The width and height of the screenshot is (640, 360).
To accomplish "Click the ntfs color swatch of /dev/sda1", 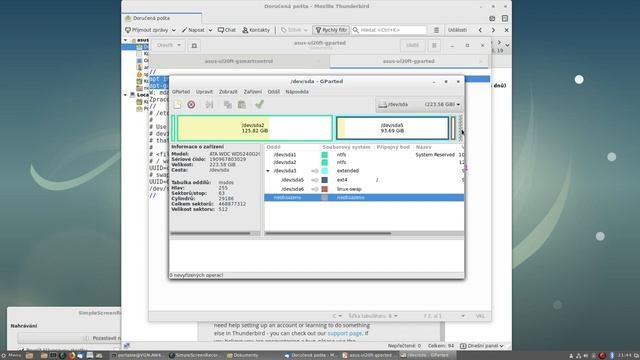I will (x=324, y=155).
